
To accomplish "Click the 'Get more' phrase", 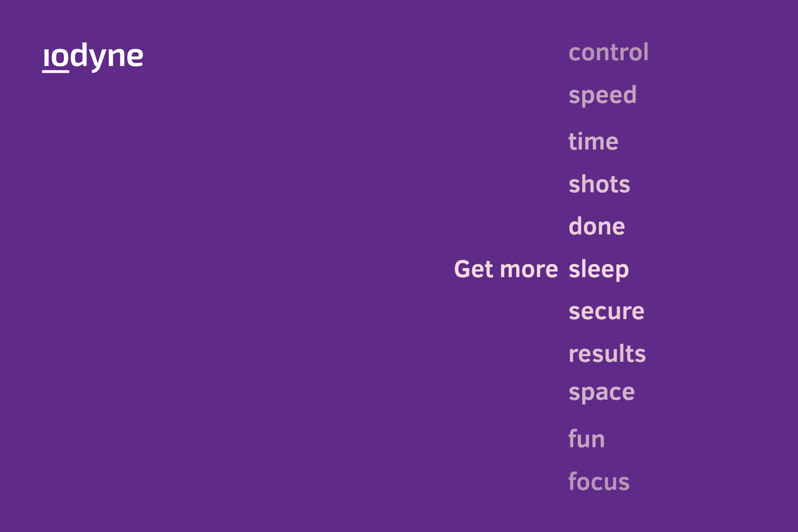I will click(506, 269).
